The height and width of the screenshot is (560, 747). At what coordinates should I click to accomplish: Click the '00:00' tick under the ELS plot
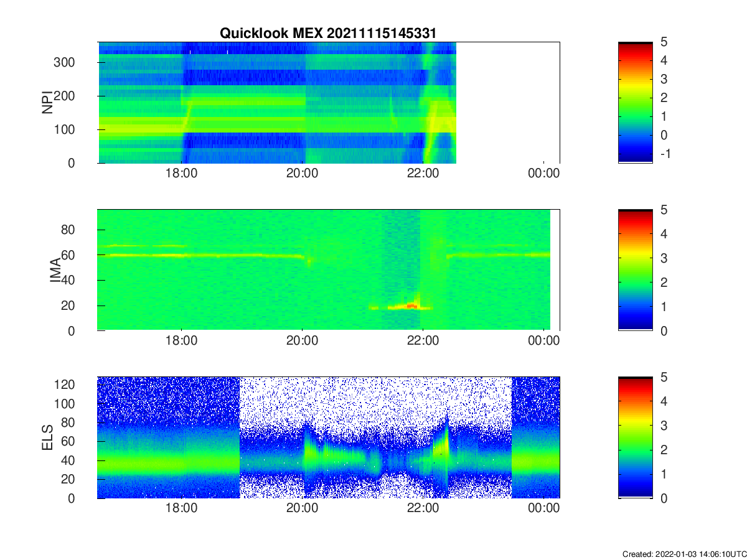543,508
